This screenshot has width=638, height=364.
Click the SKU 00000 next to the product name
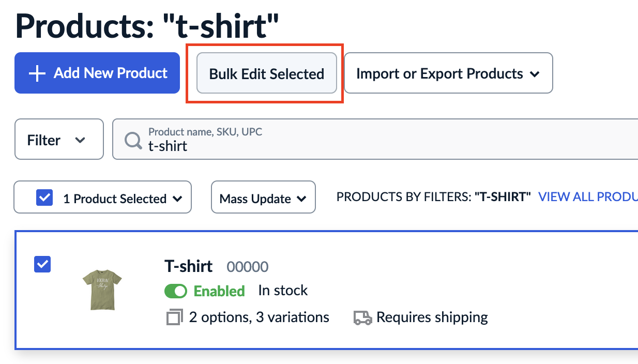pyautogui.click(x=248, y=266)
